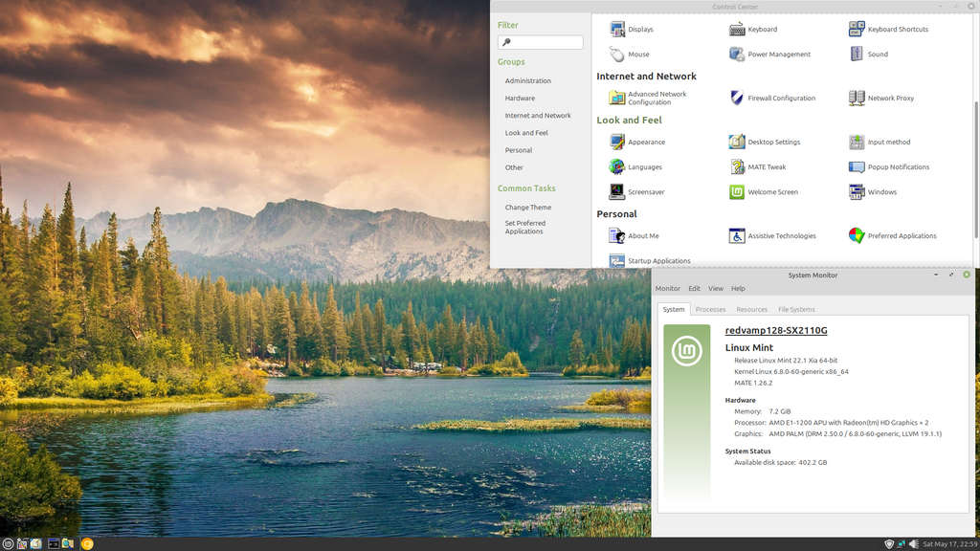Open Desktop Settings

765,142
